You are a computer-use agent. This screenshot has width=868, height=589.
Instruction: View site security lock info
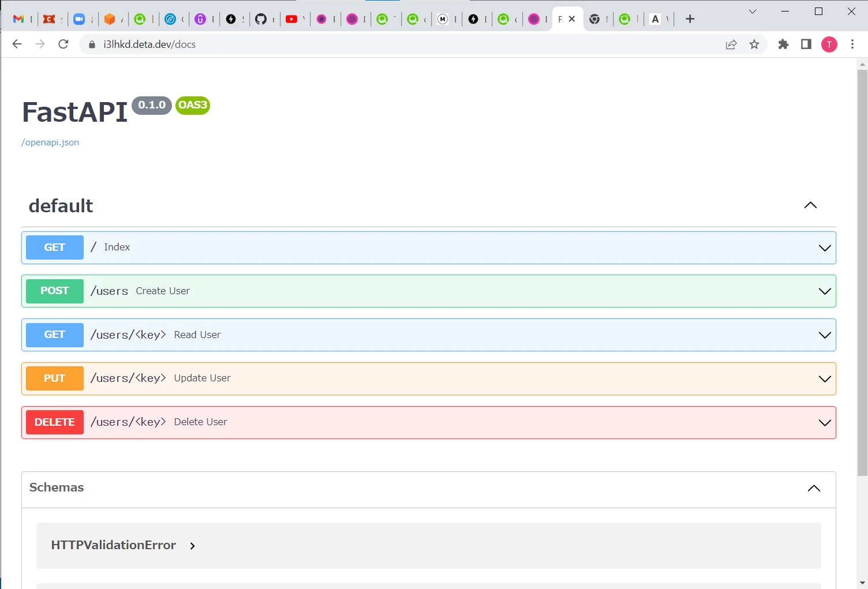[x=92, y=44]
